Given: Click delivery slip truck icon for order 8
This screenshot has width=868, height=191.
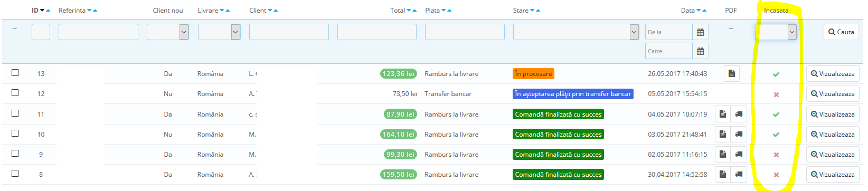Looking at the screenshot, I should point(739,174).
